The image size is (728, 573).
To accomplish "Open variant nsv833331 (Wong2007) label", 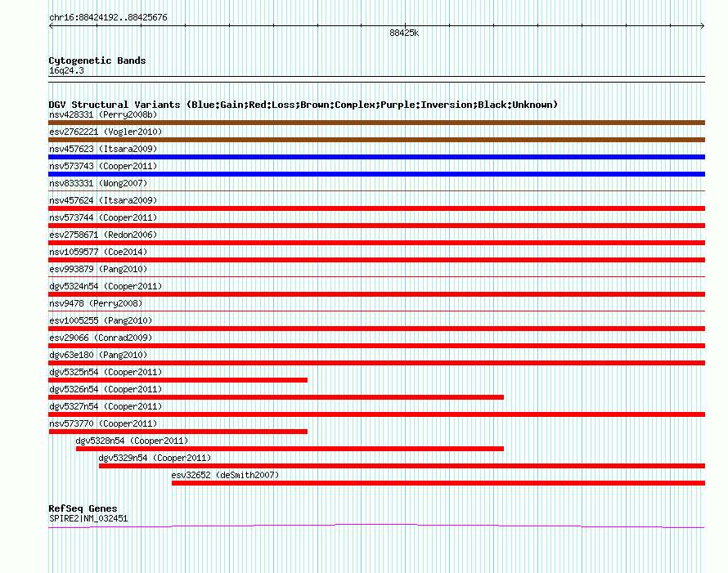I will click(98, 183).
